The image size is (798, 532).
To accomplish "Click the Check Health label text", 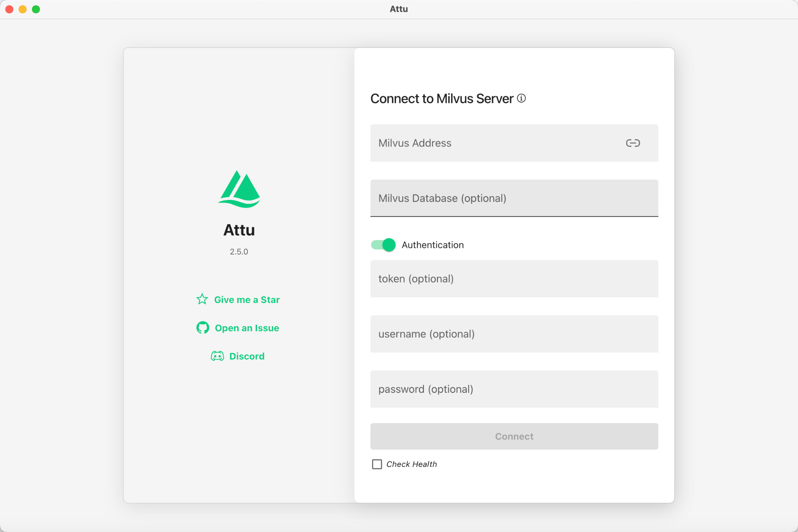I will click(x=411, y=464).
